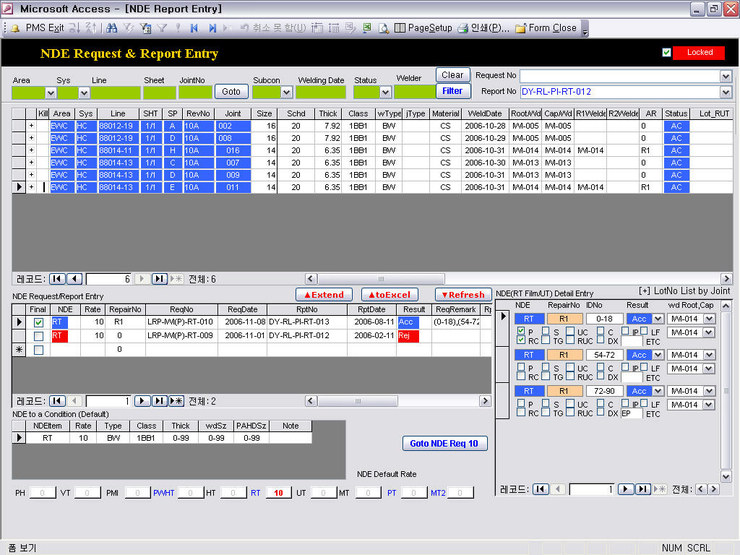This screenshot has width=740, height=555.
Task: Open the Sys filter dropdown
Action: click(x=84, y=93)
